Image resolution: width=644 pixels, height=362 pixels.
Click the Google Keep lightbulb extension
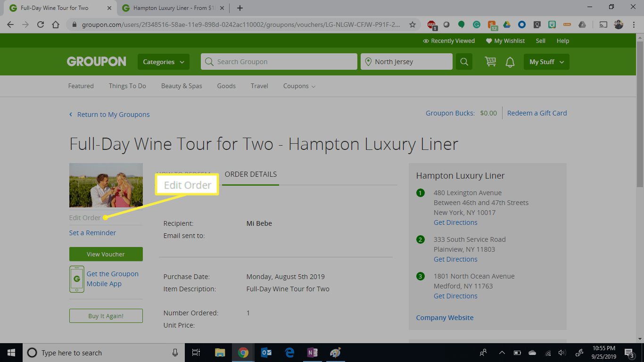[537, 25]
